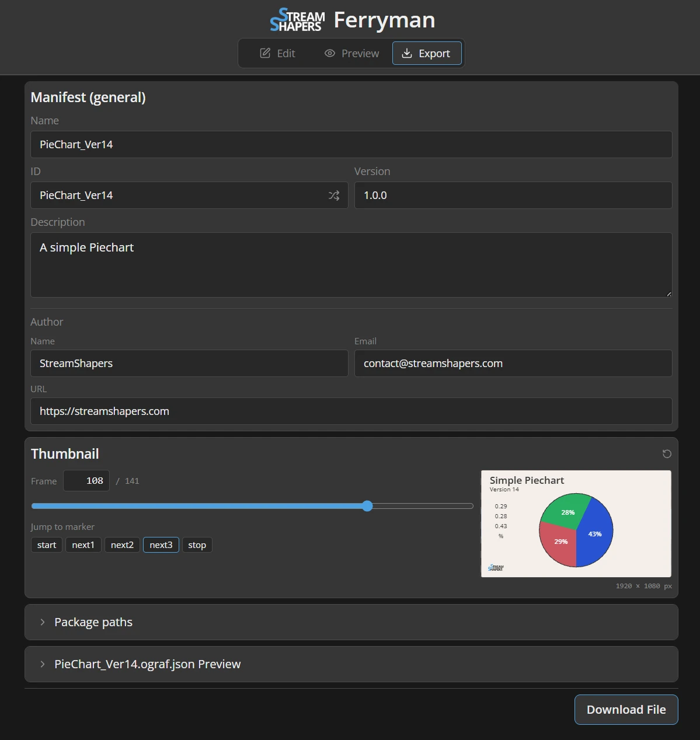This screenshot has width=700, height=740.
Task: Click the reset thumbnail circular arrow icon
Action: click(x=667, y=454)
